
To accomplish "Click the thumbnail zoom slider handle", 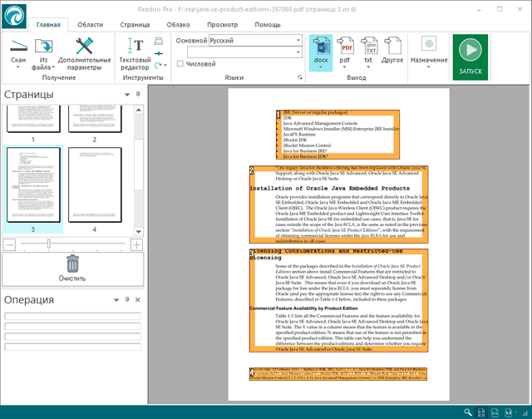I will [48, 244].
